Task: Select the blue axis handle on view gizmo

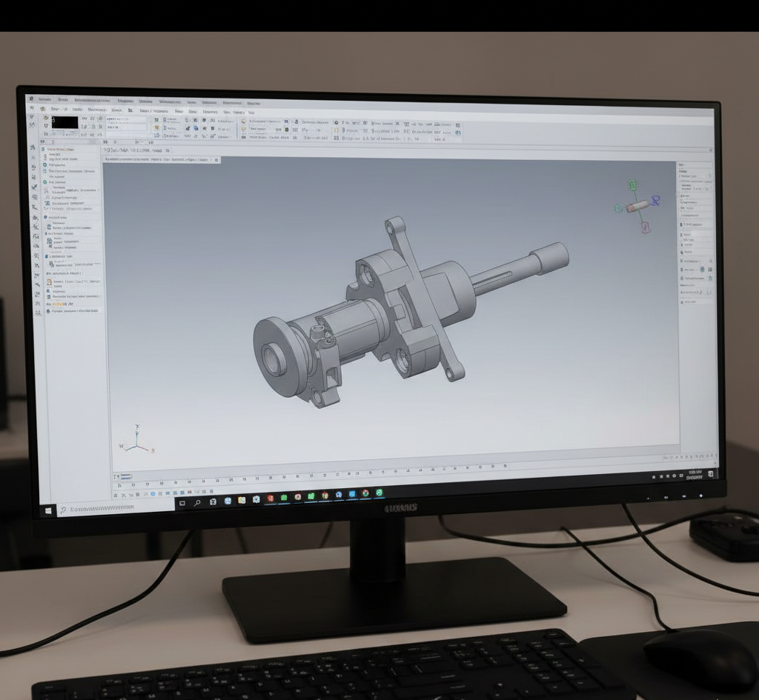Action: (656, 199)
